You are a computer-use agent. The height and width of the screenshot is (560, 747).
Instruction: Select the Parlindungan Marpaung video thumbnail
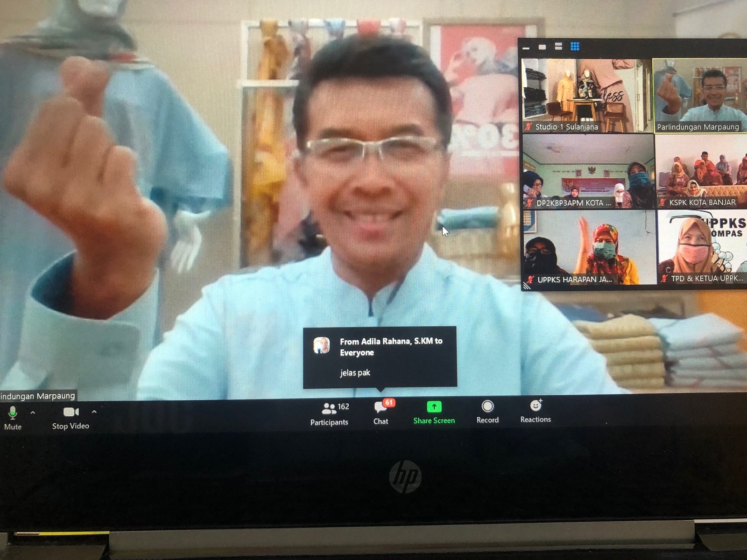699,96
